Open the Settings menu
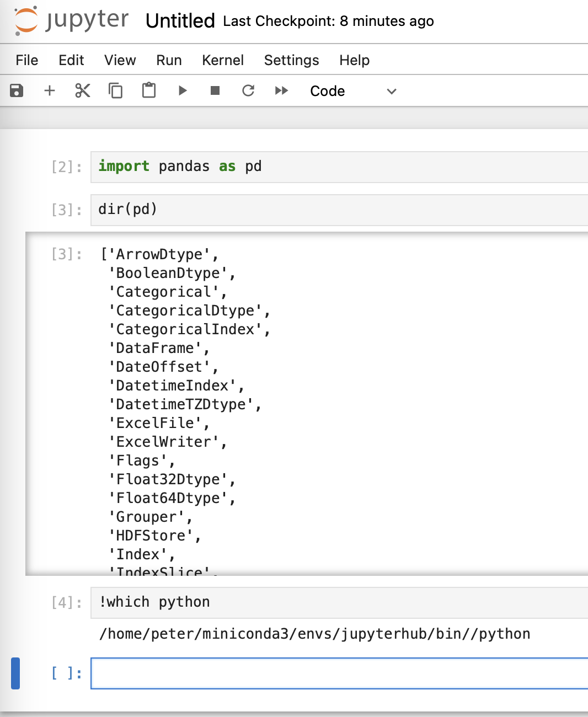588x717 pixels. coord(291,60)
